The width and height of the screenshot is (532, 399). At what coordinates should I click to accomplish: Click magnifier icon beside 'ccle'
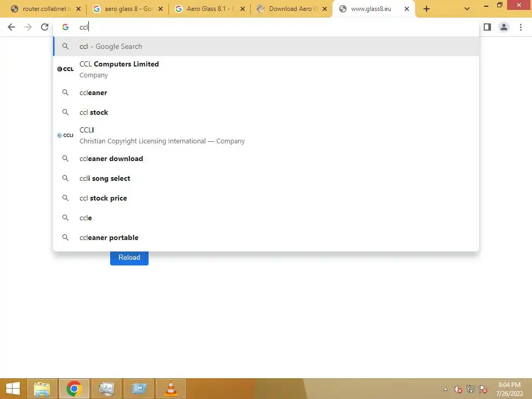(x=65, y=218)
